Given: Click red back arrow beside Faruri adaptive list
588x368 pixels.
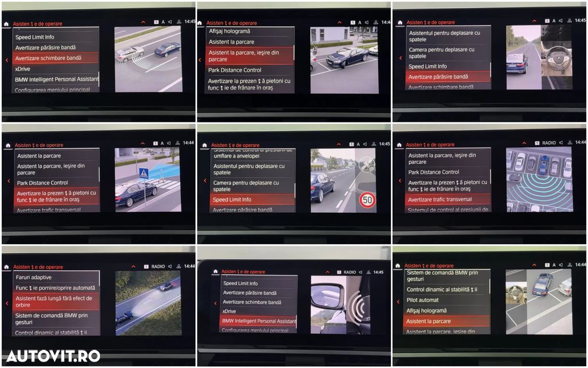Looking at the screenshot, I should tap(7, 303).
